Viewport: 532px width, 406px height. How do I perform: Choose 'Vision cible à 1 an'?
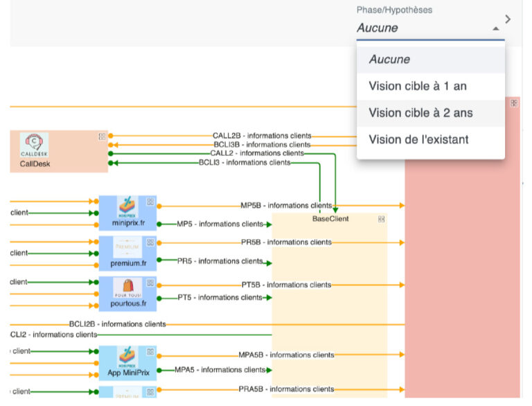click(x=431, y=86)
